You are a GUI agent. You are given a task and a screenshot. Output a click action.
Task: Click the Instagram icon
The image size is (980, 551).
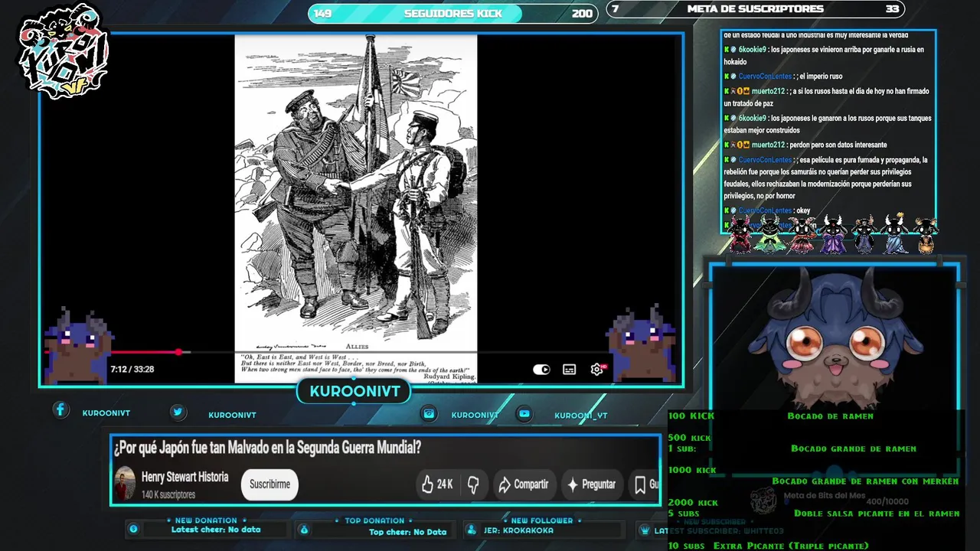[x=430, y=413]
